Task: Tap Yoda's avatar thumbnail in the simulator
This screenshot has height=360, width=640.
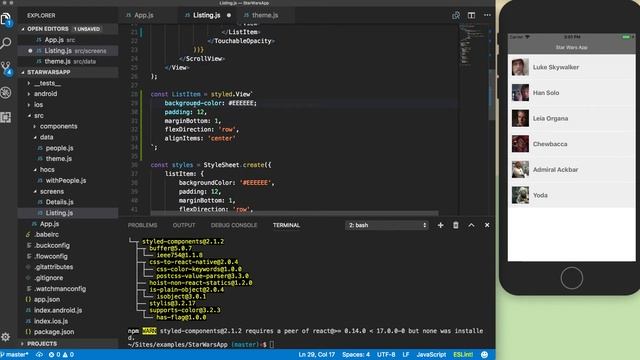Action: (520, 195)
